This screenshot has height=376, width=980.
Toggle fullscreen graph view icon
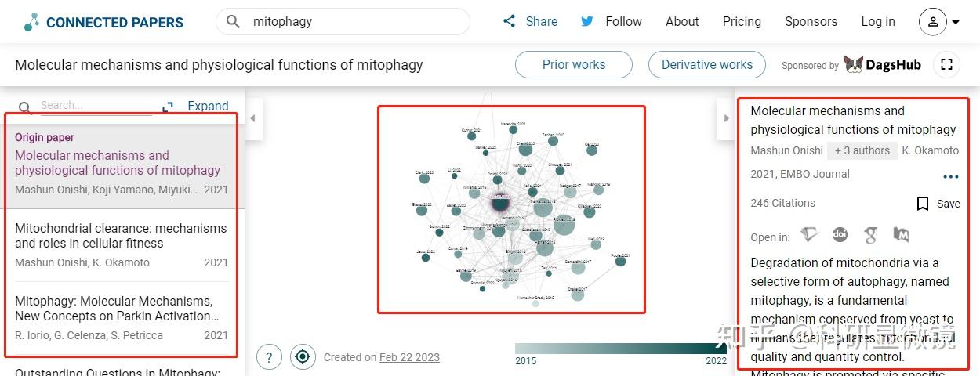[x=946, y=65]
